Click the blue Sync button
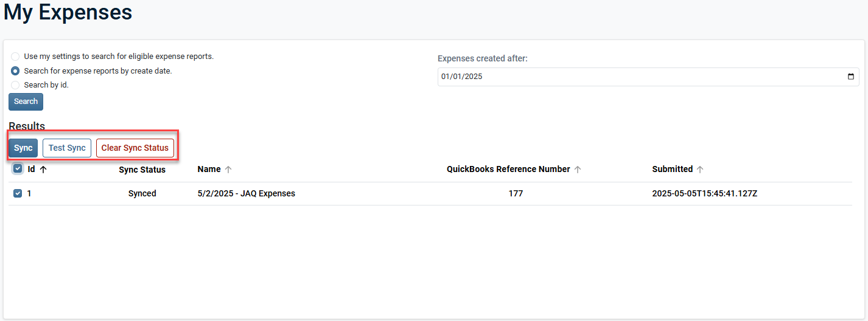 [x=23, y=148]
